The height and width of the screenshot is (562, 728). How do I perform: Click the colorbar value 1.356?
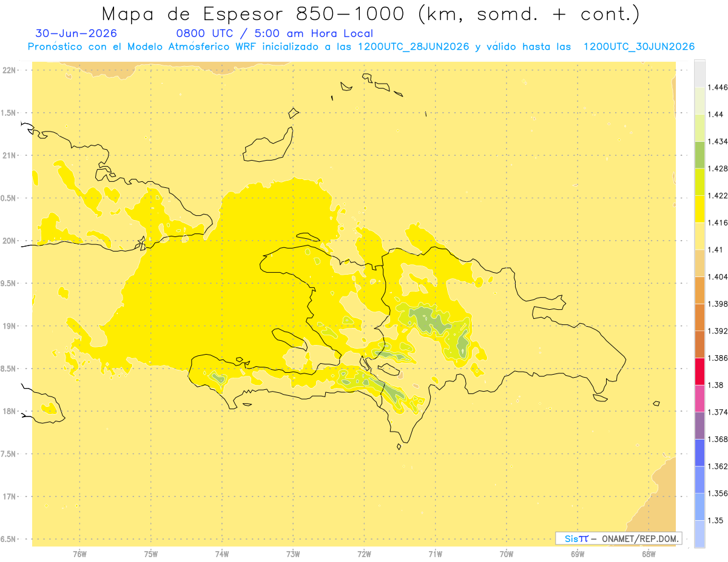[719, 493]
